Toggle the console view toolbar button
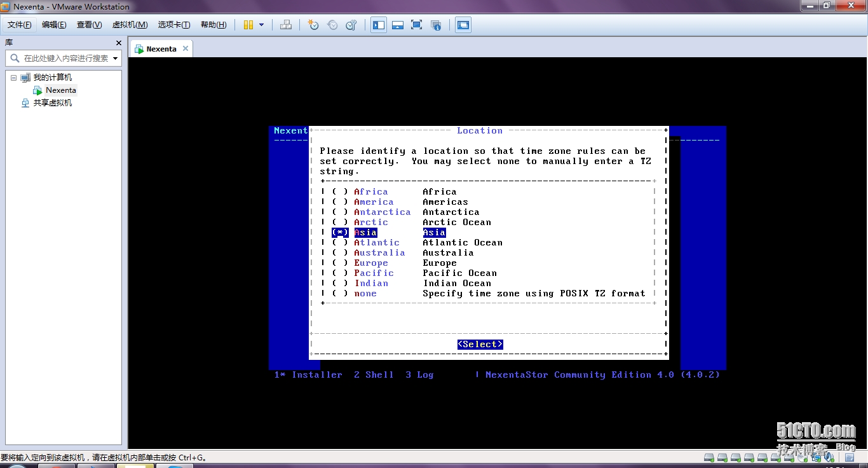This screenshot has height=468, width=868. (463, 25)
